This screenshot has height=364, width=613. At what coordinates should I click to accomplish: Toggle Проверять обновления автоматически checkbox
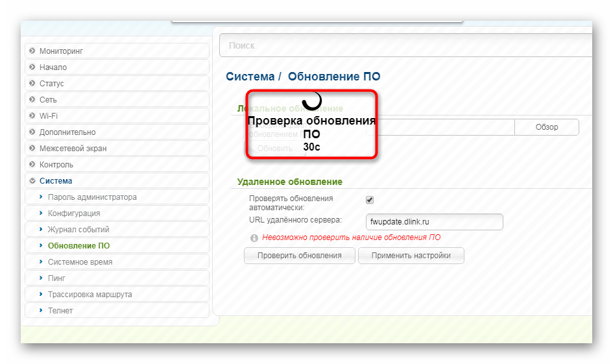(370, 200)
